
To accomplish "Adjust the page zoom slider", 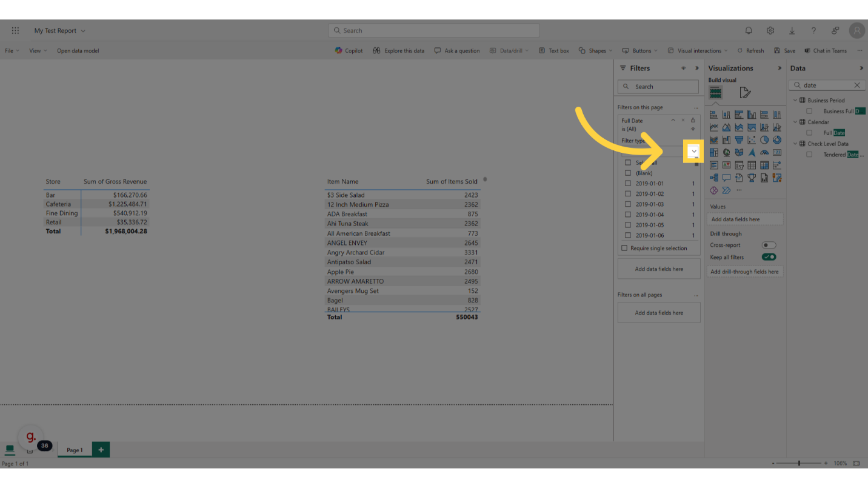I will [799, 463].
